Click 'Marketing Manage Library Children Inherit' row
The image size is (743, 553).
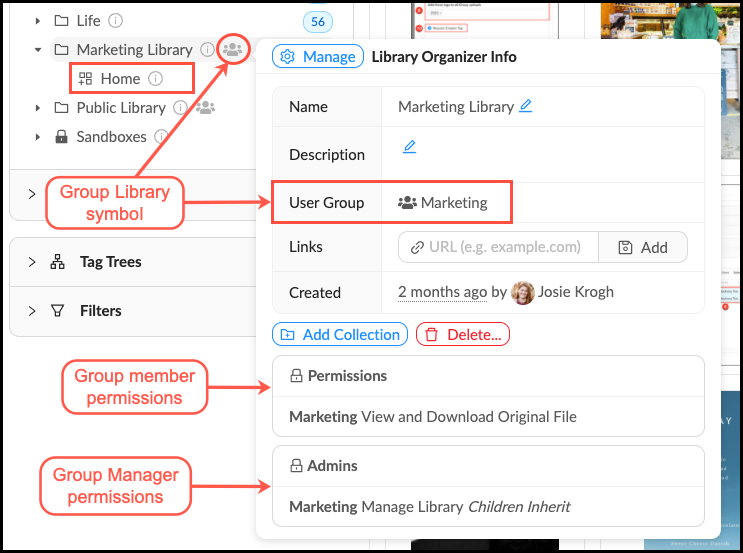488,507
